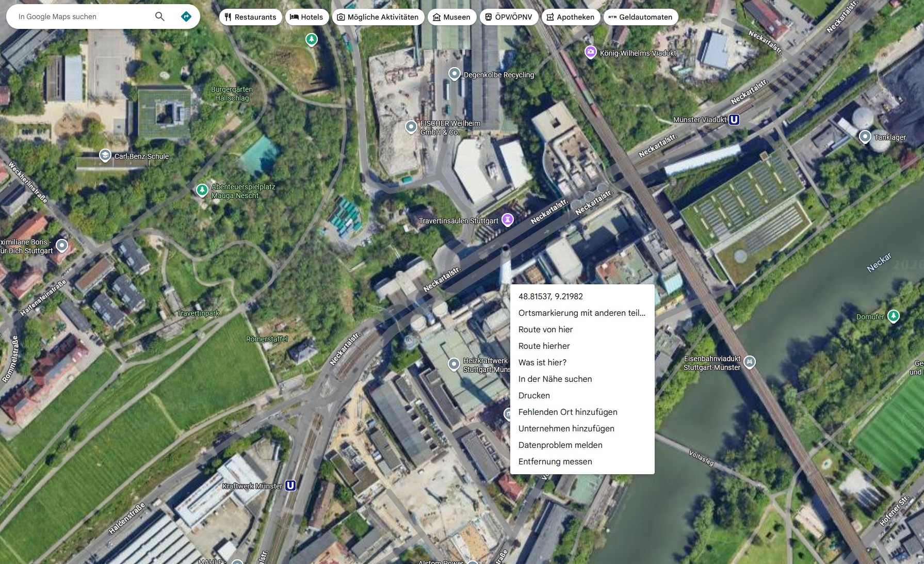Image resolution: width=924 pixels, height=564 pixels.
Task: Select the Kraftwerk Münster U-Bahn station icon
Action: (290, 486)
